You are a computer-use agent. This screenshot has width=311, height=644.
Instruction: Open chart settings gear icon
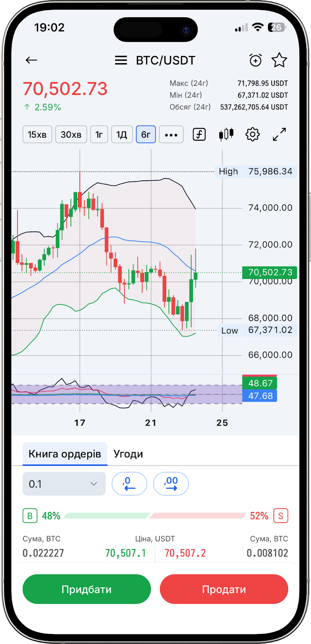pyautogui.click(x=253, y=134)
